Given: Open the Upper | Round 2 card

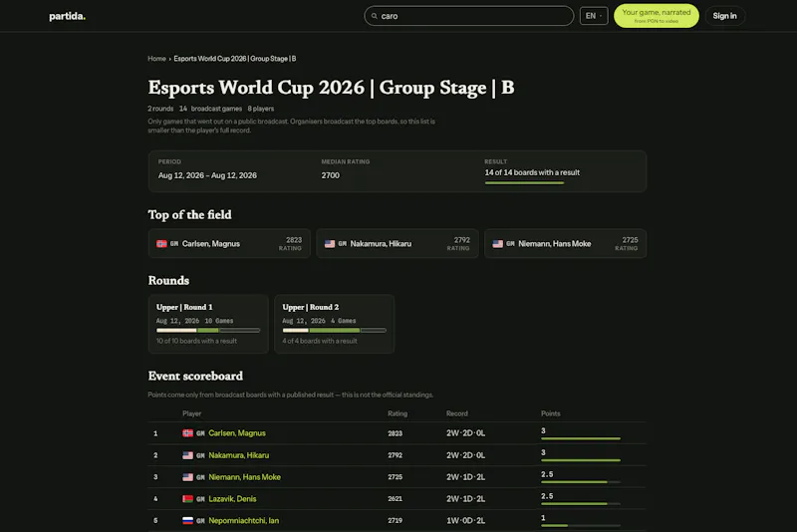Looking at the screenshot, I should 335,324.
